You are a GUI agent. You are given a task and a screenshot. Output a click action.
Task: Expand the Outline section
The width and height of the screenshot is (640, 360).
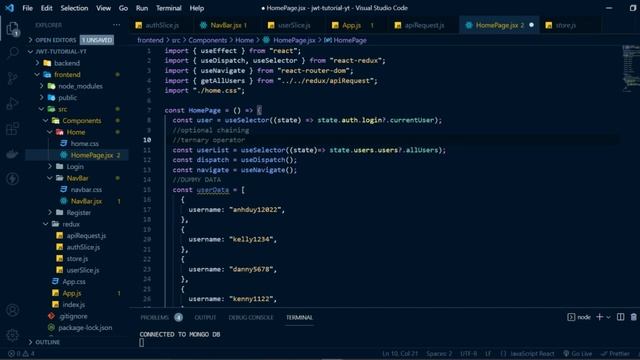(x=47, y=342)
